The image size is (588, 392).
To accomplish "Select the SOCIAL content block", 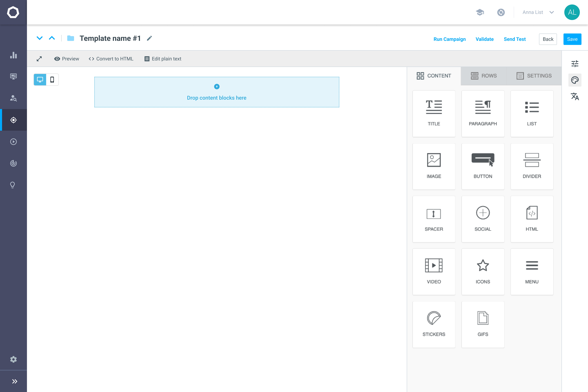I will tap(483, 219).
